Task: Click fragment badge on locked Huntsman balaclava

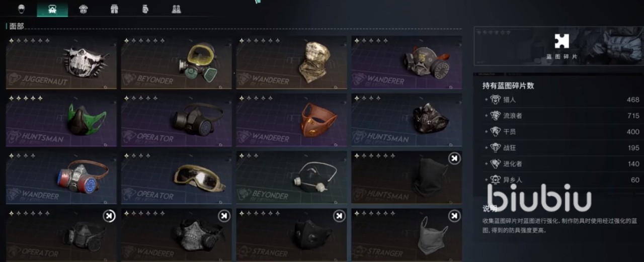Action: point(454,159)
